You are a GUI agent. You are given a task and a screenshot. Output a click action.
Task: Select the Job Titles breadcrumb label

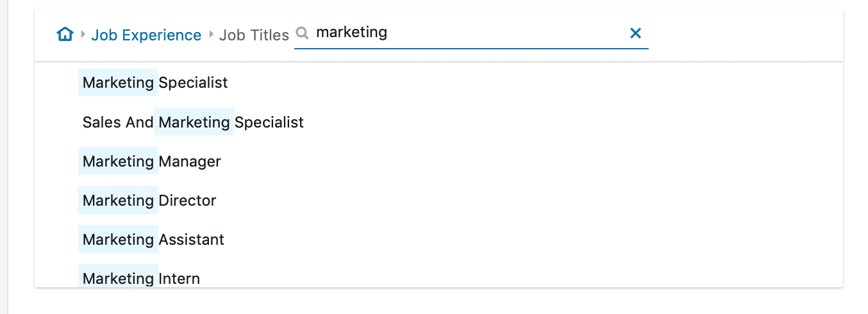(254, 35)
